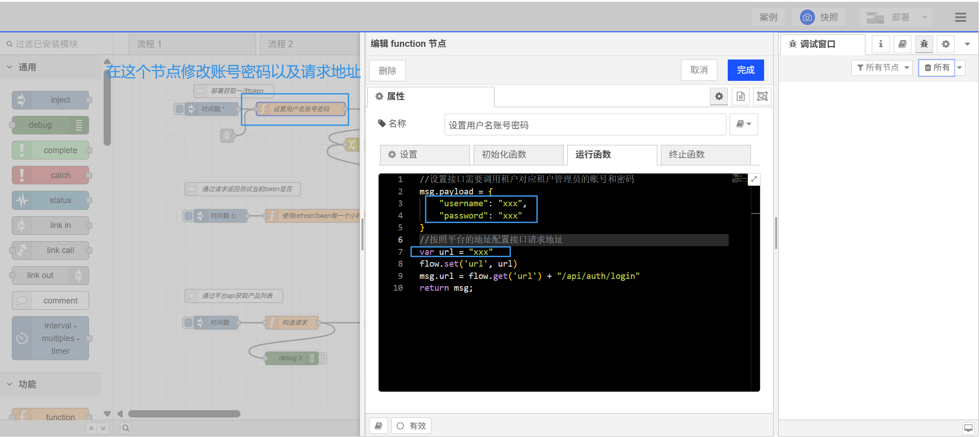This screenshot has width=980, height=437.
Task: Open dropdown arrow beside clear 所有 button
Action: coord(960,68)
